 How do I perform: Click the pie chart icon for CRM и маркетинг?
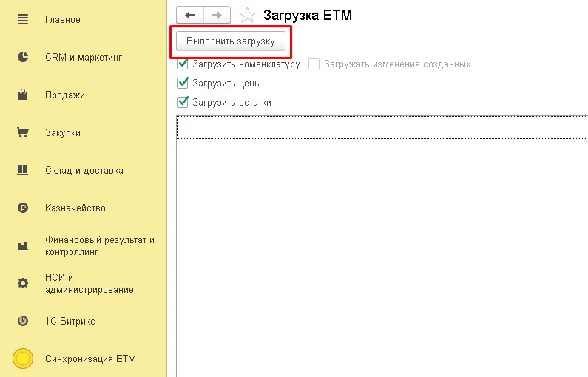[x=22, y=57]
